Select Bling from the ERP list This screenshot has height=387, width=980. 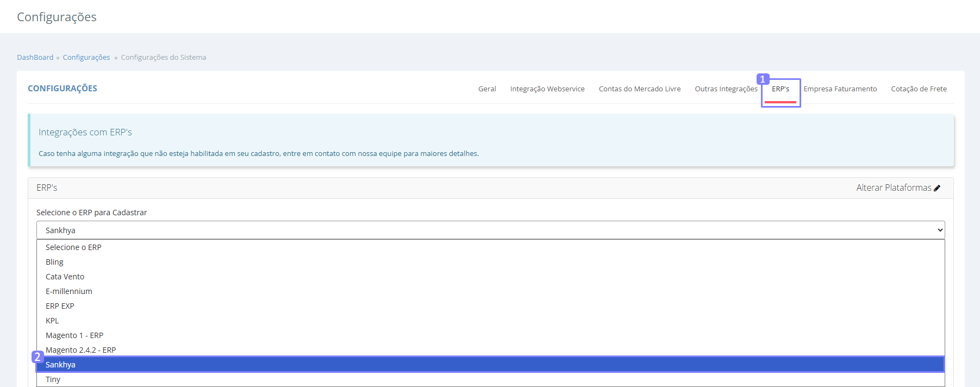click(x=491, y=262)
